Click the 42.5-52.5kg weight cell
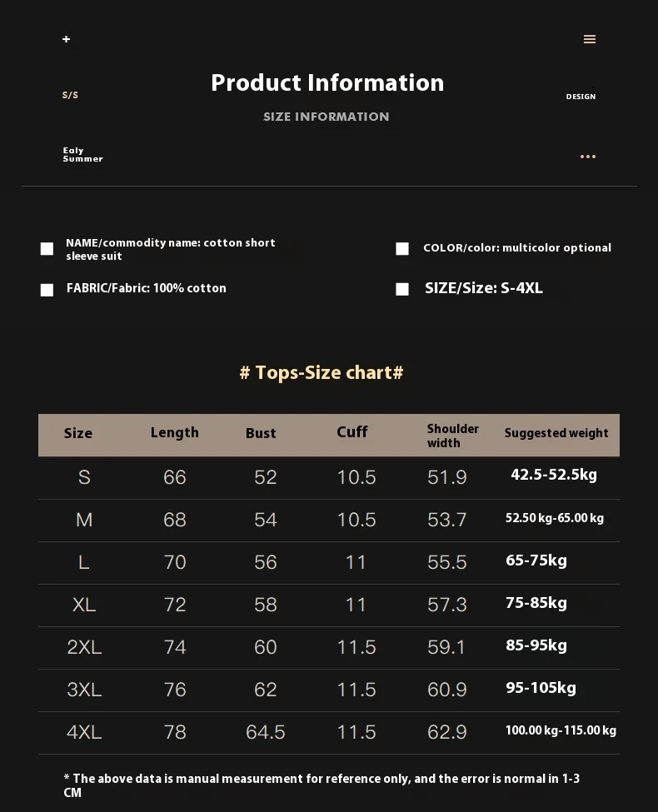Image resolution: width=658 pixels, height=812 pixels. (554, 475)
